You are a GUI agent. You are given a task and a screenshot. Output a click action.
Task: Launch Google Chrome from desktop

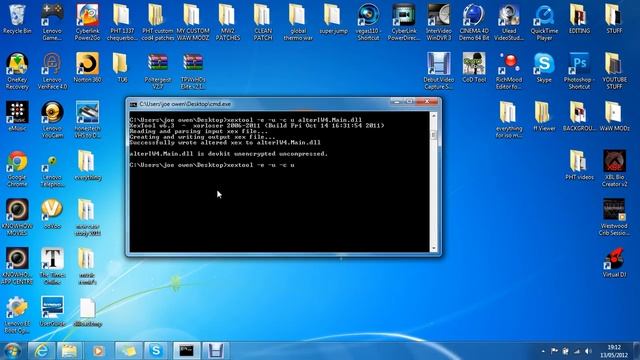coord(17,169)
